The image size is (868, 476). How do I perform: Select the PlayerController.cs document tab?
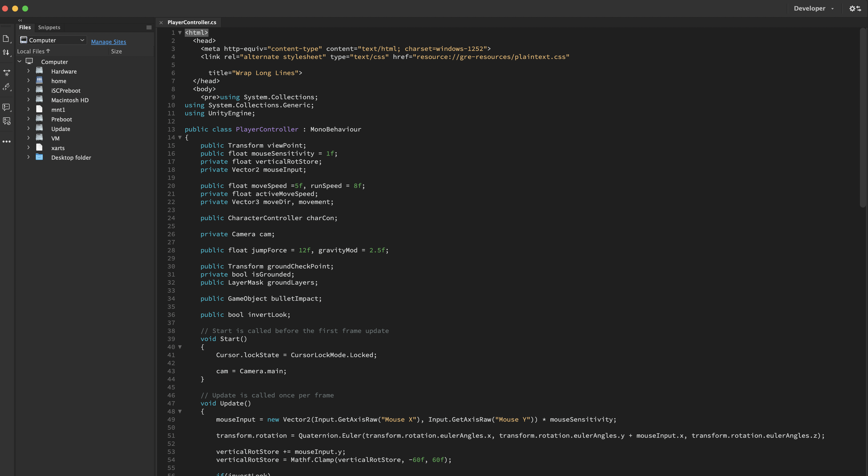(x=192, y=22)
